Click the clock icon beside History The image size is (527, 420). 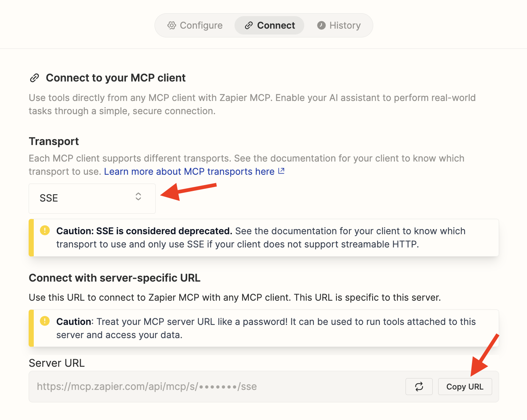coord(321,25)
